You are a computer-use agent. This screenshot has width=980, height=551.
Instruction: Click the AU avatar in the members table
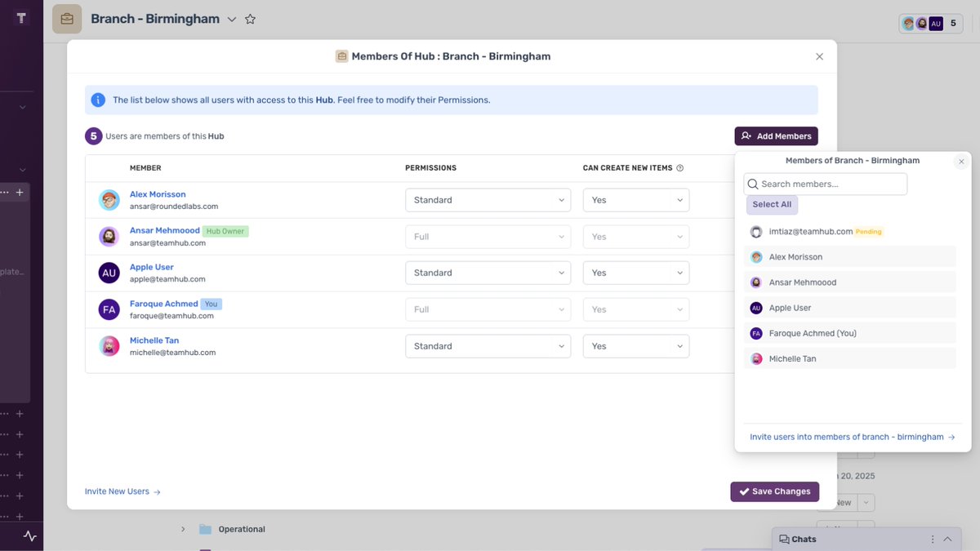(109, 273)
